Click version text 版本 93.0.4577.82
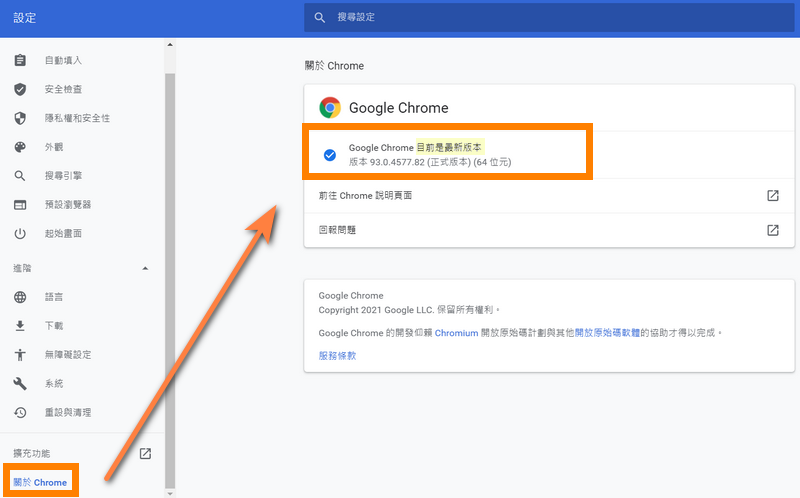The height and width of the screenshot is (498, 800). [x=387, y=162]
